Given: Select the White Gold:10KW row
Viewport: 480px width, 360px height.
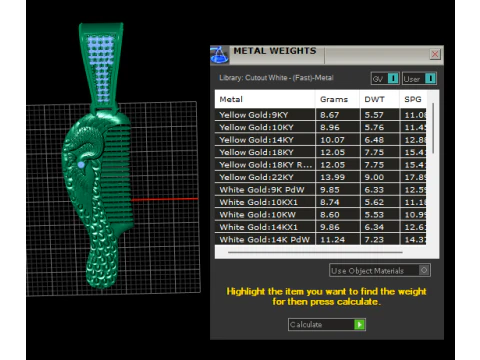Looking at the screenshot, I should [320, 215].
